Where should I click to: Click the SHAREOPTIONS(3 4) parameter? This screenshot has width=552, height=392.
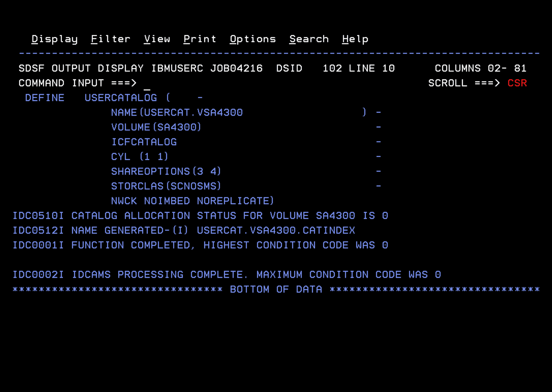(166, 172)
